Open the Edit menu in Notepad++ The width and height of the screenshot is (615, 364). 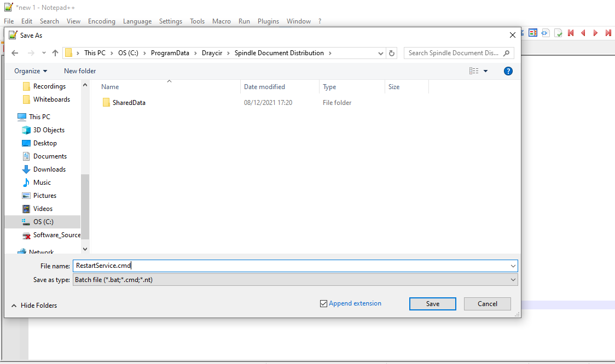(x=27, y=21)
